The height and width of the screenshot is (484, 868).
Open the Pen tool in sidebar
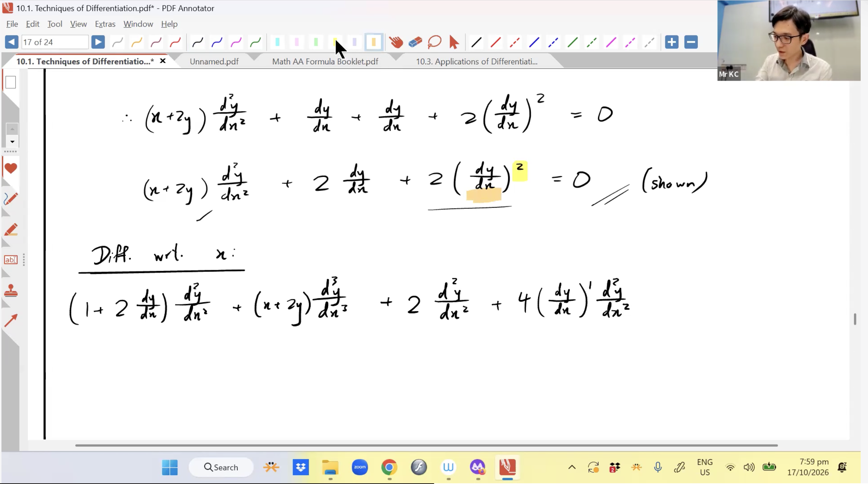coord(11,199)
